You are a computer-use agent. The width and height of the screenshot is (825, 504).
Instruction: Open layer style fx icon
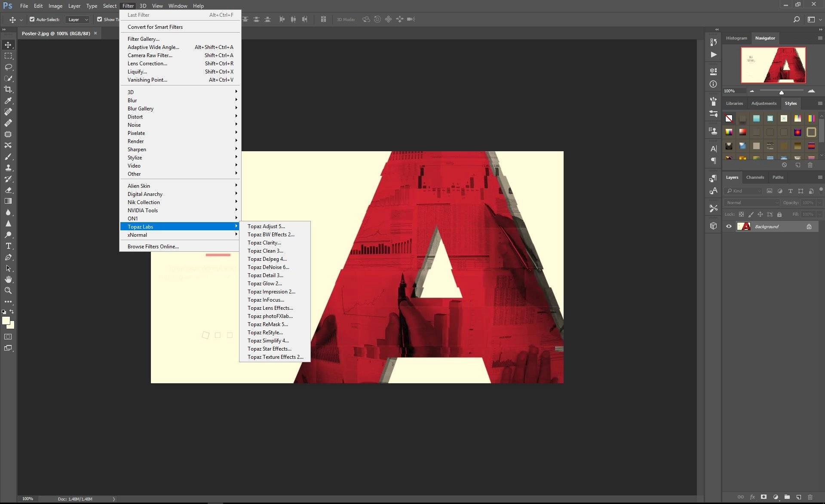click(752, 497)
